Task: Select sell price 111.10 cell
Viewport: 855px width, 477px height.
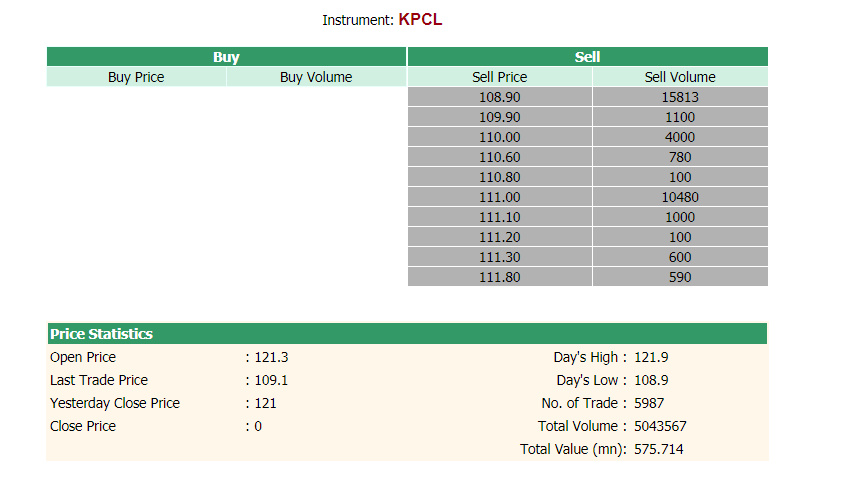Action: pyautogui.click(x=499, y=217)
